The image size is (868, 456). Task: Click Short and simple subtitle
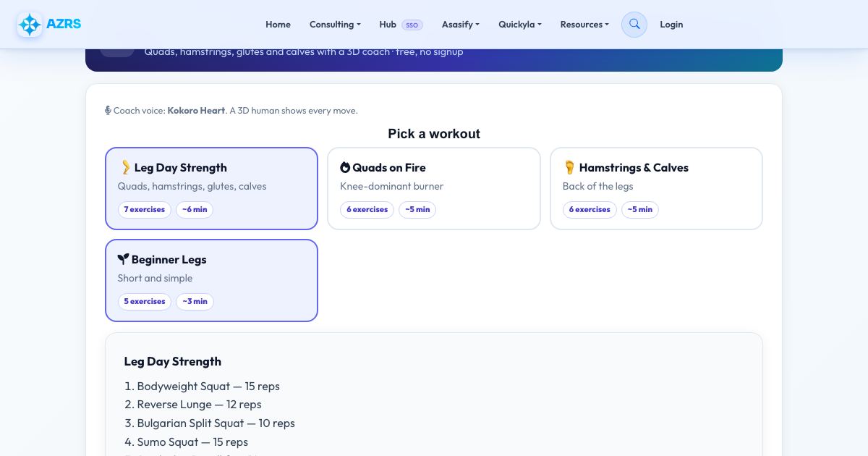156,278
